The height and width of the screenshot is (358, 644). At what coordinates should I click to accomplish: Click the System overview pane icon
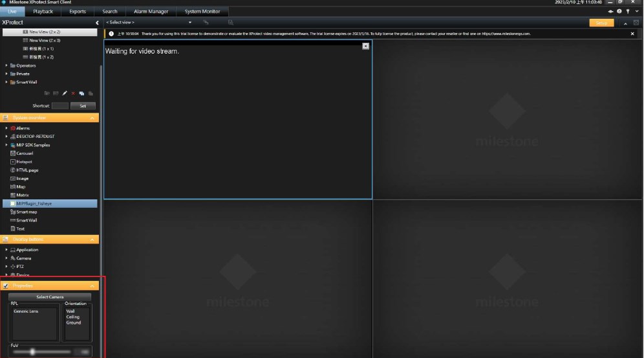pyautogui.click(x=6, y=118)
